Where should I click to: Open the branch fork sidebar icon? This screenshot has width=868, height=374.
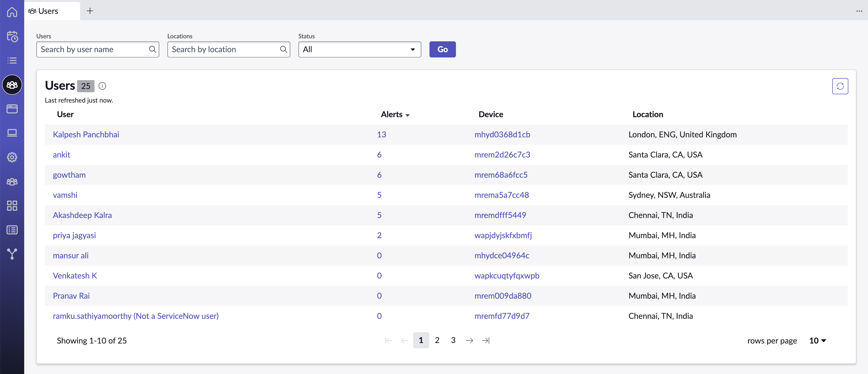[12, 254]
